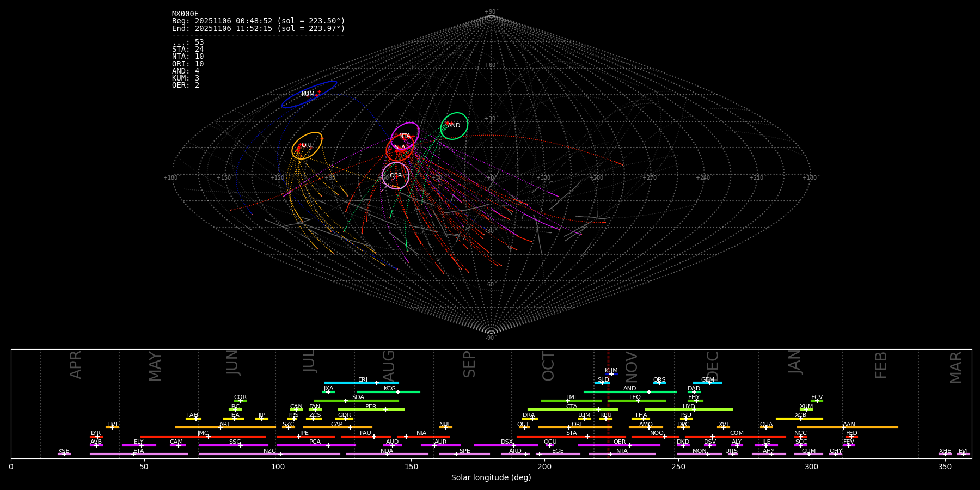Screen dimensions: 980x490
Task: Click the ERI shower label in the timeline
Action: (363, 380)
